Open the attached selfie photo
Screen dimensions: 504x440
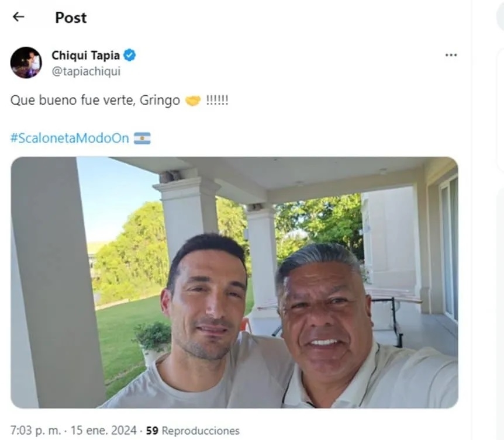(234, 282)
